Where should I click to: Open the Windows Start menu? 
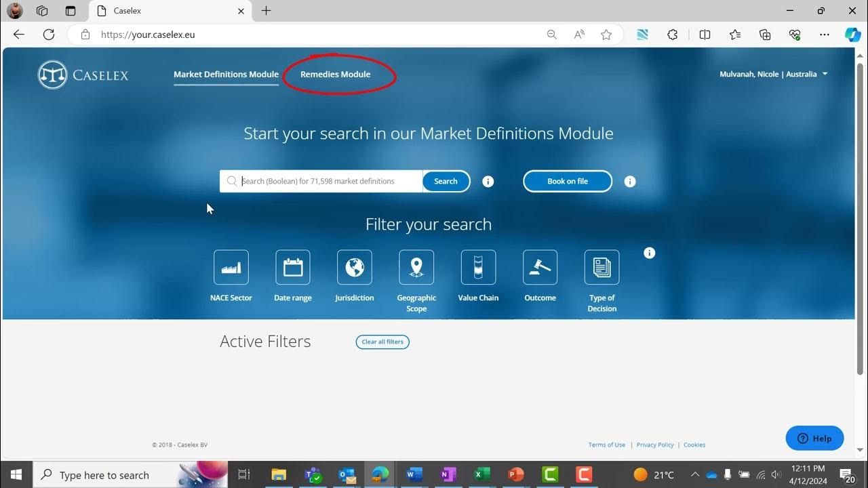(16, 474)
